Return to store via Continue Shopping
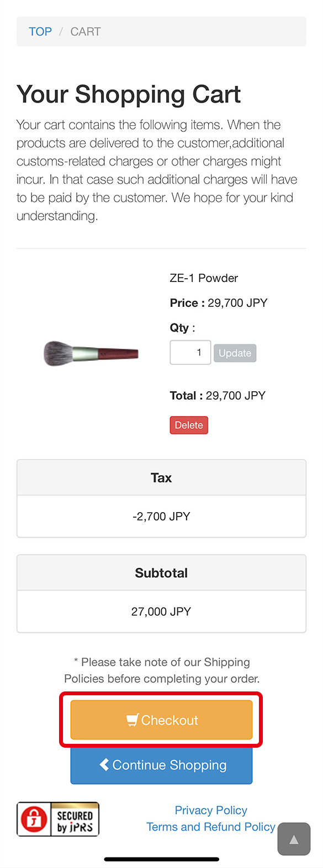 [x=161, y=765]
